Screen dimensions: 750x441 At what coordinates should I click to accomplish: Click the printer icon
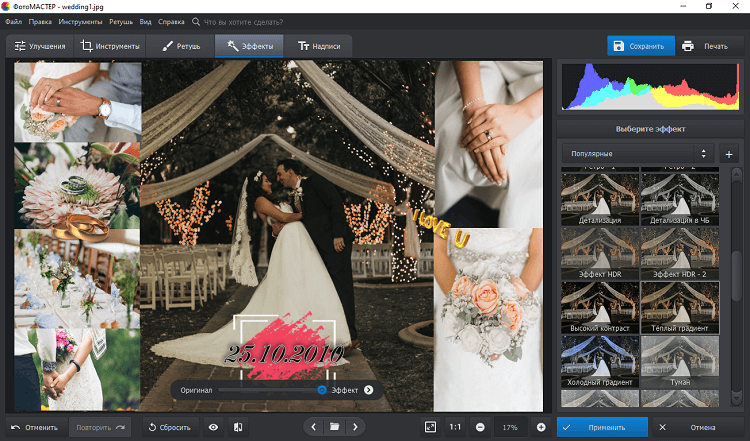pyautogui.click(x=688, y=46)
